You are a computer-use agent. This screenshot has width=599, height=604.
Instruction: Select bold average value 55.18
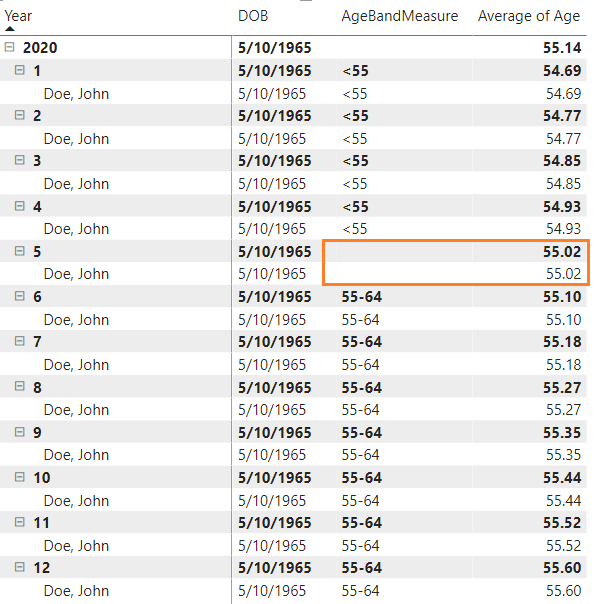(562, 342)
